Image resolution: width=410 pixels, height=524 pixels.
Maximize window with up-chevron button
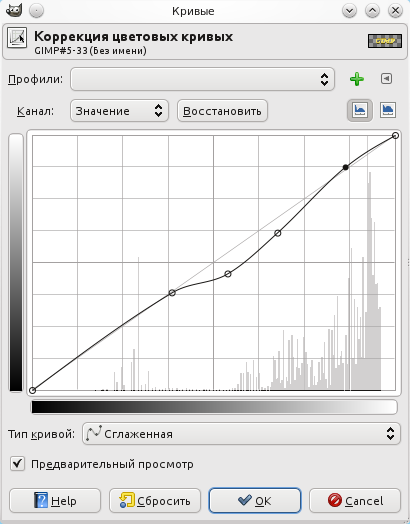tap(372, 11)
